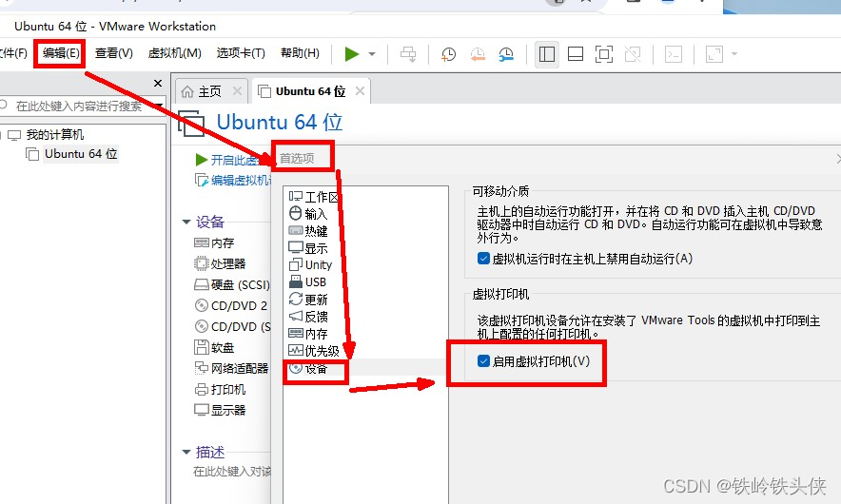The height and width of the screenshot is (504, 841).
Task: Select 输入 in preferences list
Action: click(308, 214)
